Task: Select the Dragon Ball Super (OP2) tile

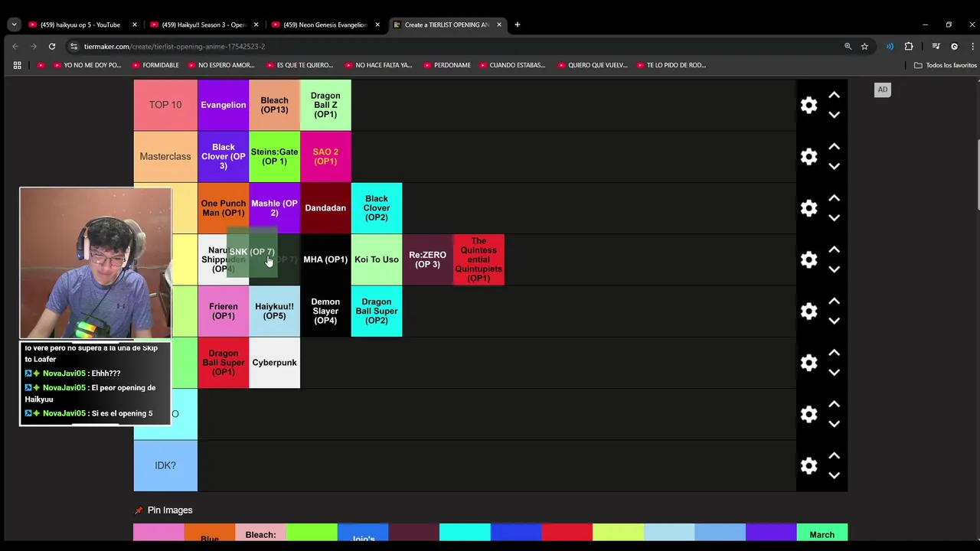Action: tap(377, 311)
